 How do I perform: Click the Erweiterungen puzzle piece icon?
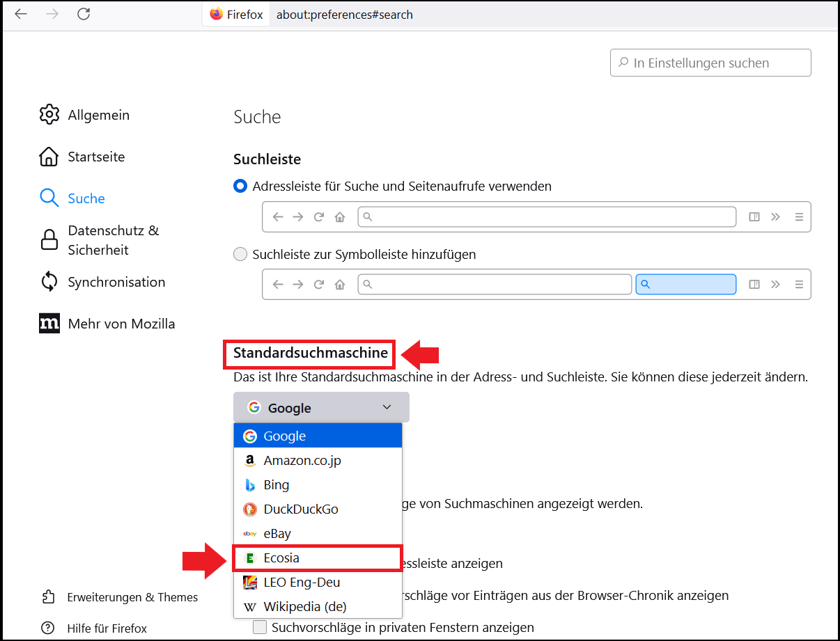(x=48, y=597)
